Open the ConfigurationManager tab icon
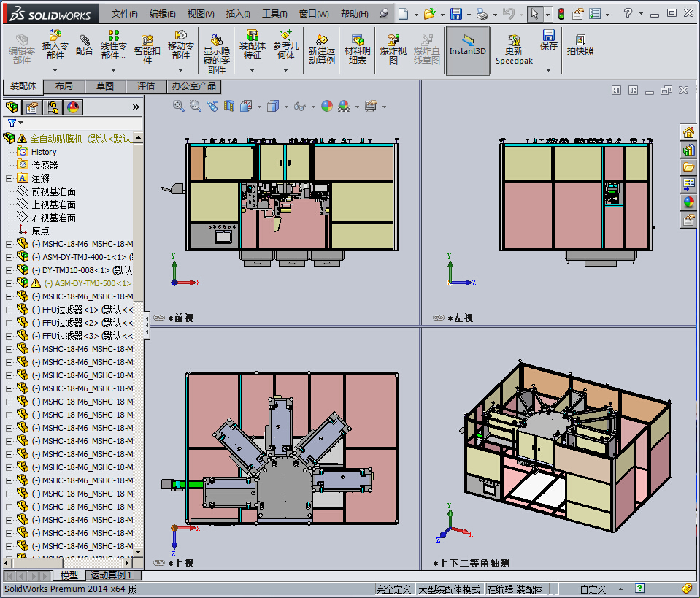Screen dimensions: 700x598 tap(53, 107)
